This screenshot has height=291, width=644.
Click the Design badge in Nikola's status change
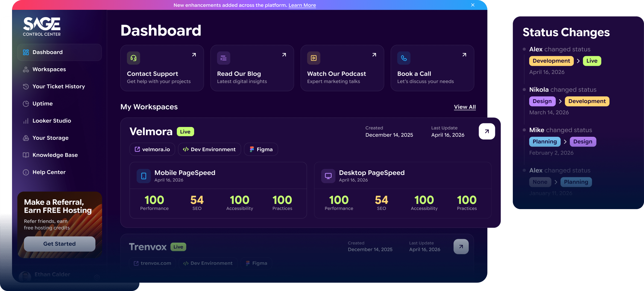pos(542,101)
